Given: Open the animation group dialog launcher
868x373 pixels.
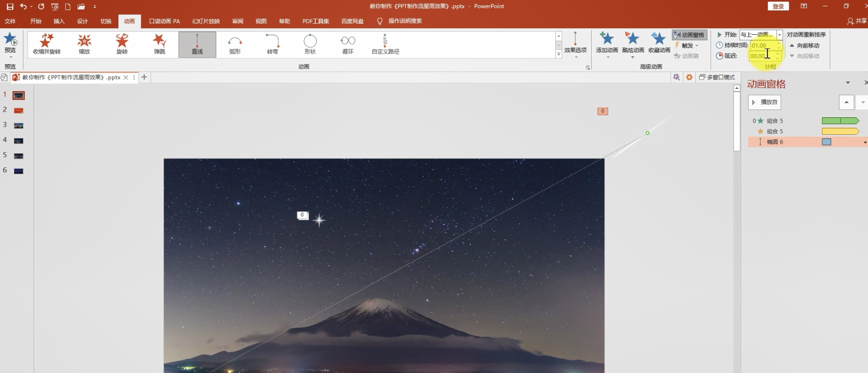Looking at the screenshot, I should point(588,67).
